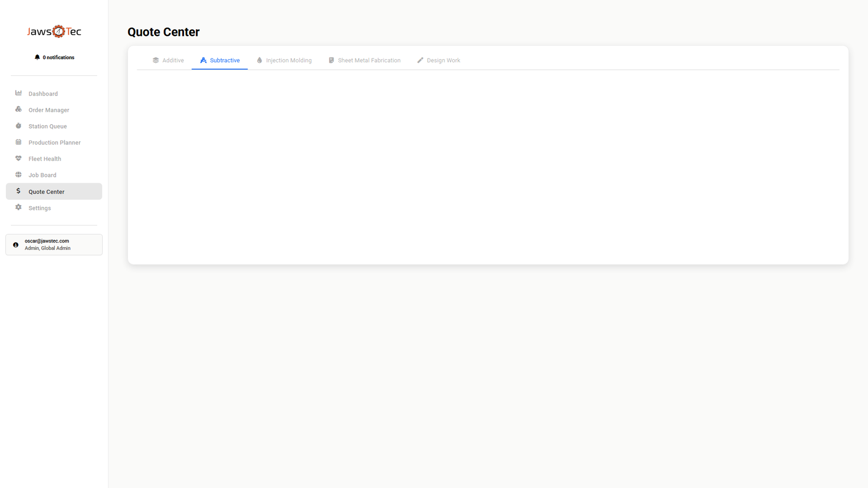Click the user account avatar icon
The width and height of the screenshot is (868, 488).
coord(16,245)
